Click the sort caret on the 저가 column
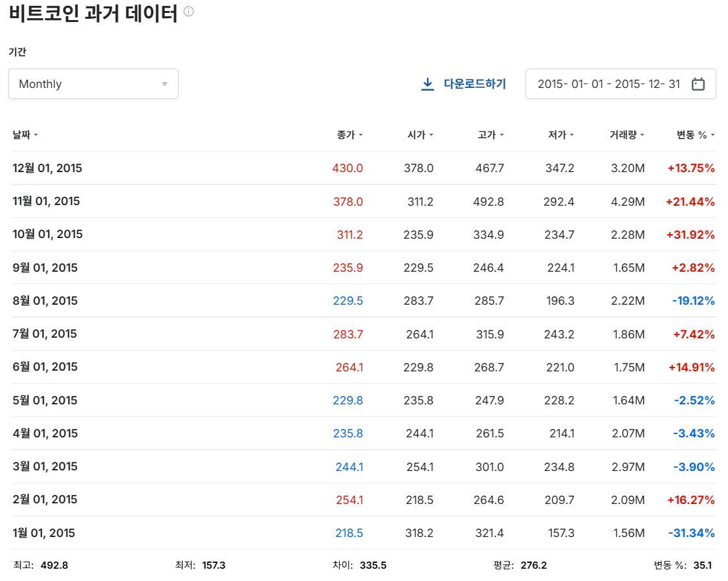 [571, 135]
